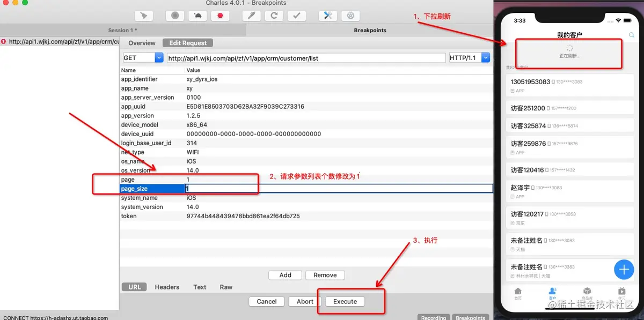Viewport: 644px width, 320px height.
Task: Select the net_type parameter row
Action: coord(306,152)
